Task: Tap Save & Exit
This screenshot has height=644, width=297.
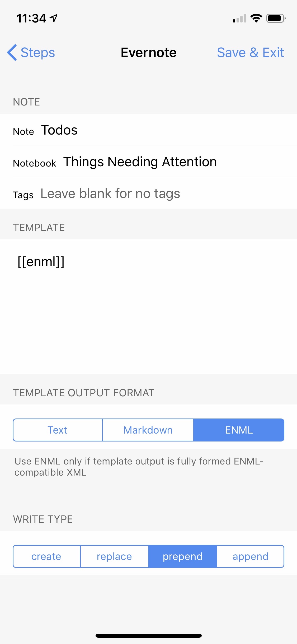Action: (250, 52)
